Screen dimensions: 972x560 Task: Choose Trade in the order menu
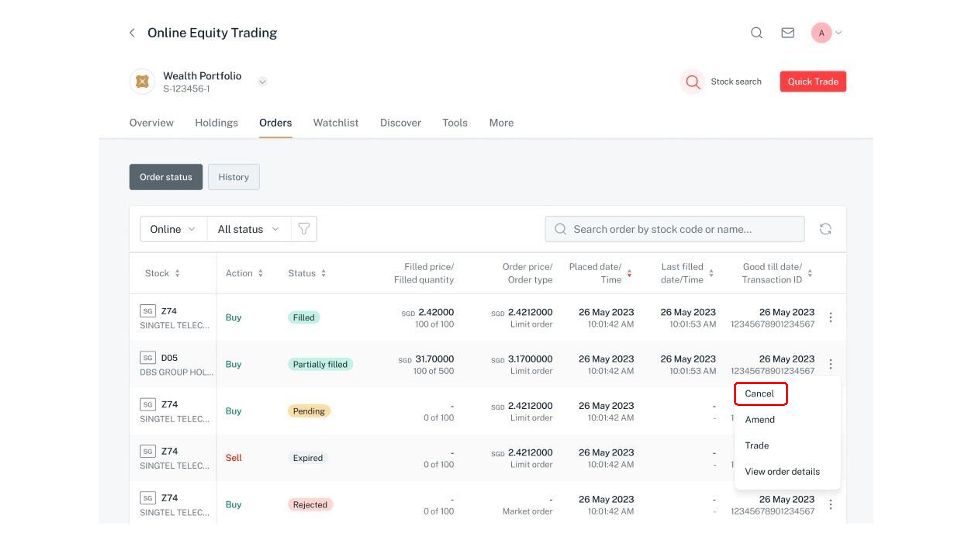click(x=757, y=445)
